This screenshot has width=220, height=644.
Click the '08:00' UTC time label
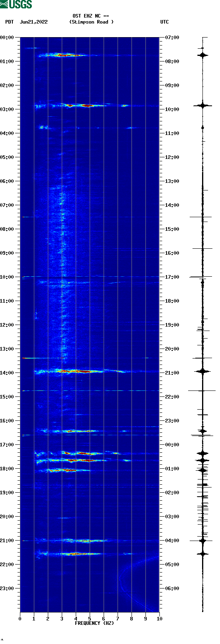tap(172, 61)
